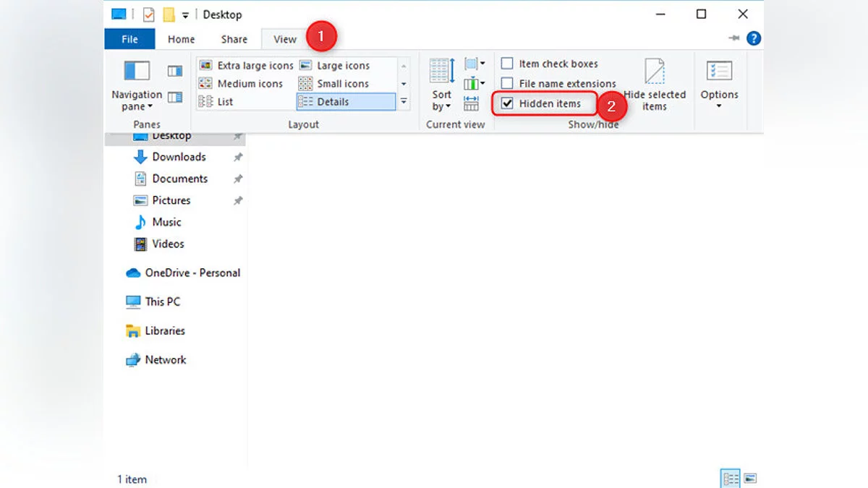Expand the Sort by dropdown
868x488 pixels.
[441, 100]
